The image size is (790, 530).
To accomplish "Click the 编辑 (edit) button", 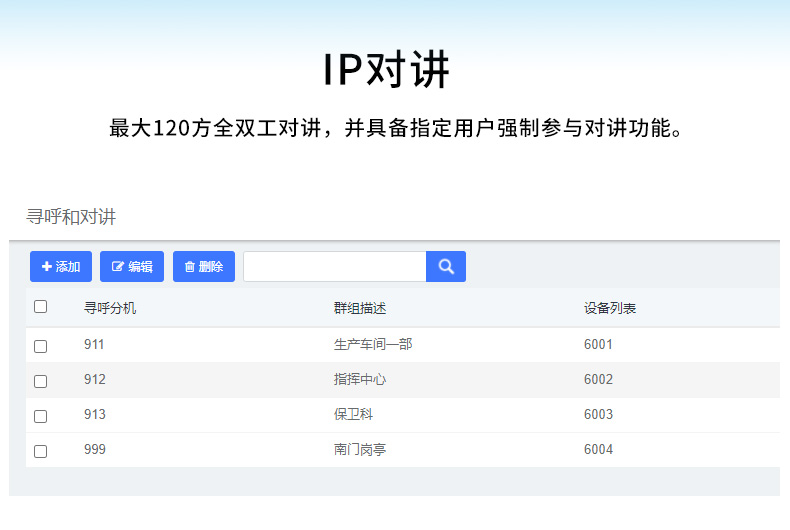I will [132, 267].
